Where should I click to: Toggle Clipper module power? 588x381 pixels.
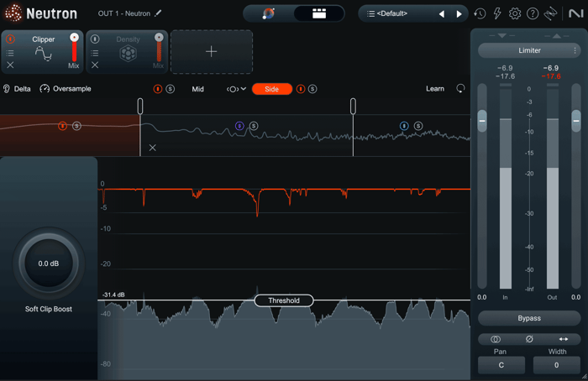pos(10,39)
